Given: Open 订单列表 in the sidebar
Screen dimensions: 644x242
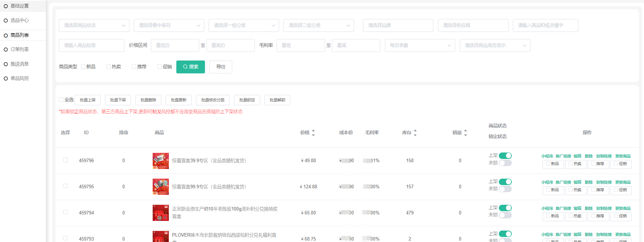Looking at the screenshot, I should [x=20, y=49].
